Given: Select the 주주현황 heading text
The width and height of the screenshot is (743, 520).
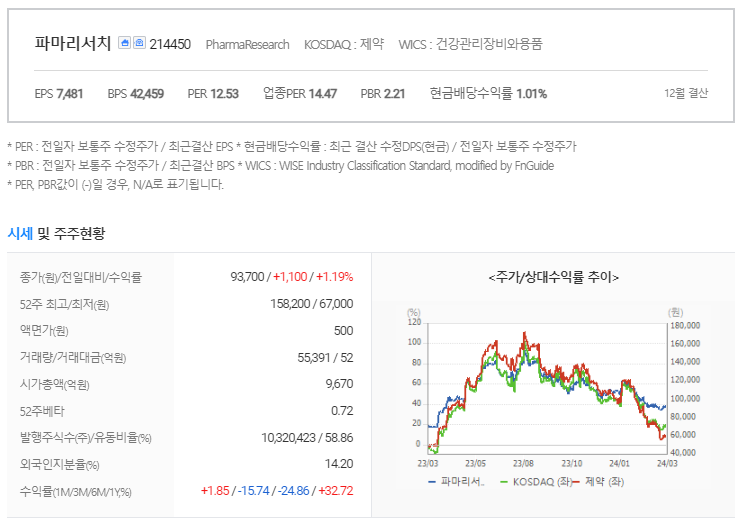Looking at the screenshot, I should pyautogui.click(x=79, y=233).
